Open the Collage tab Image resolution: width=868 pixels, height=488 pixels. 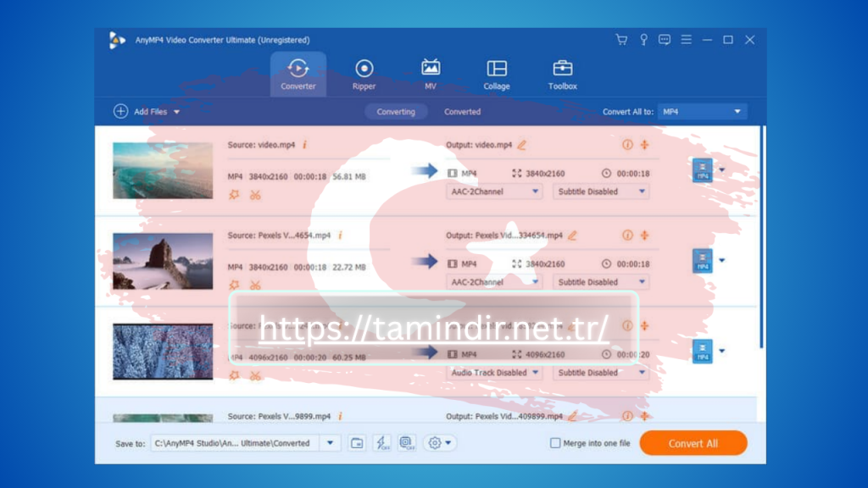(x=497, y=75)
